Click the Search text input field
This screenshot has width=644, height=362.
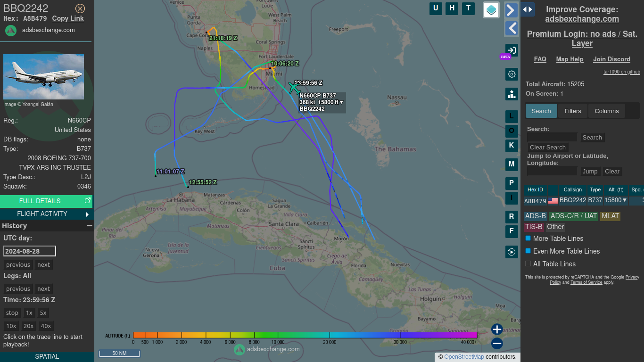tap(552, 138)
